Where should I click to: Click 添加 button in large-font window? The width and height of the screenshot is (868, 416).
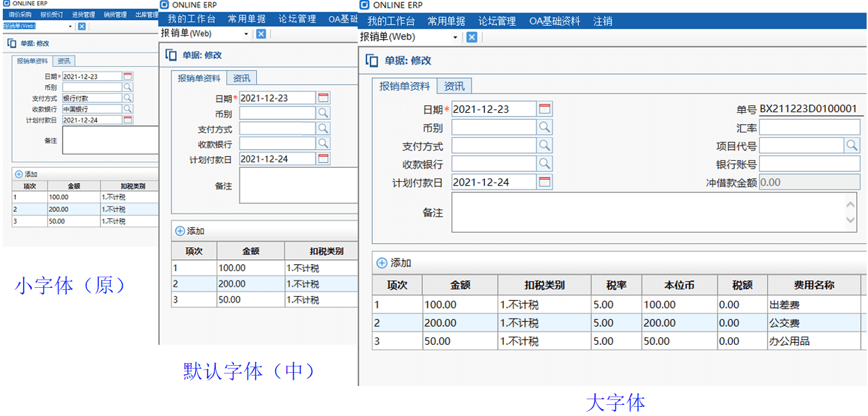point(394,263)
